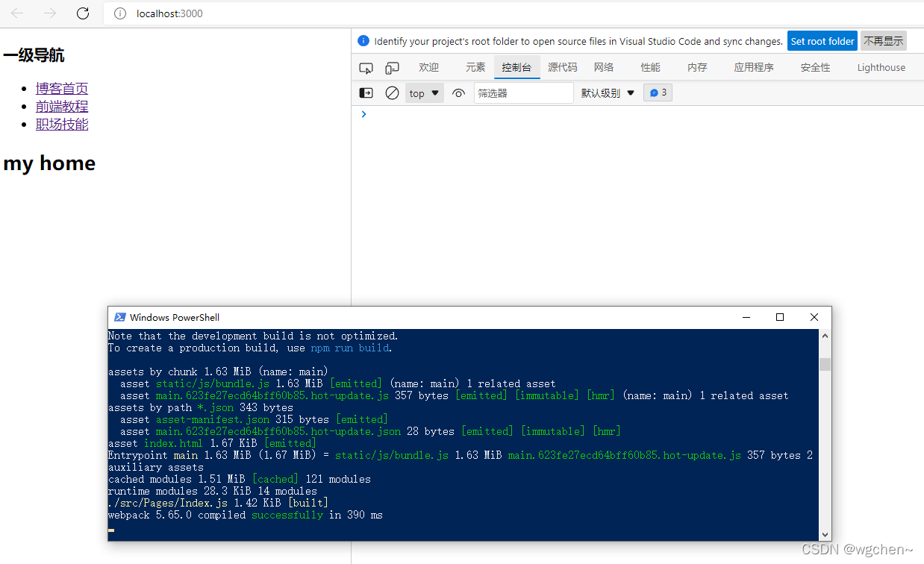Click the localhost:3000 address field
This screenshot has height=564, width=924.
coord(515,13)
